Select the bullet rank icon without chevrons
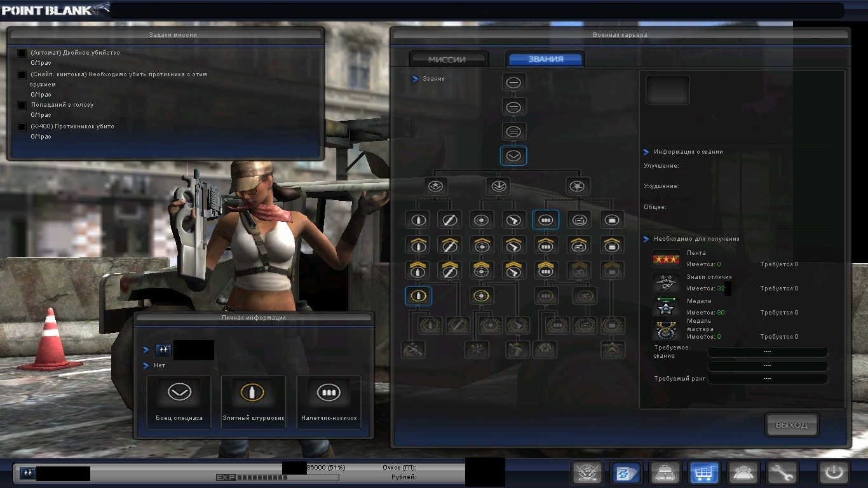The image size is (868, 488). pyautogui.click(x=418, y=220)
